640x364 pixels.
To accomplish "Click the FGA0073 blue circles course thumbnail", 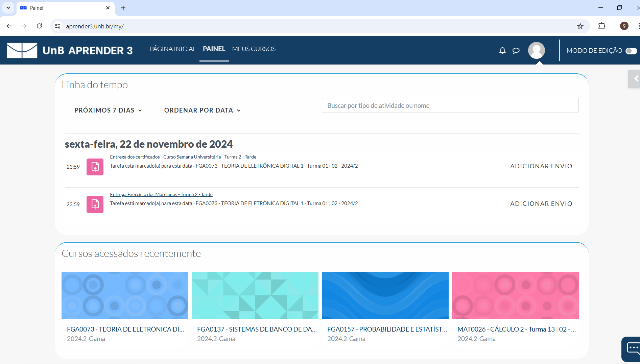I will [x=125, y=295].
